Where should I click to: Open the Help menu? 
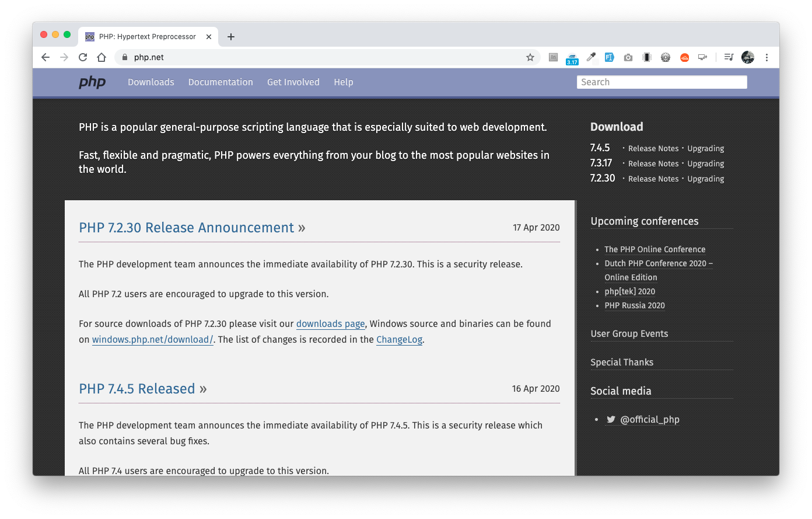(x=344, y=82)
